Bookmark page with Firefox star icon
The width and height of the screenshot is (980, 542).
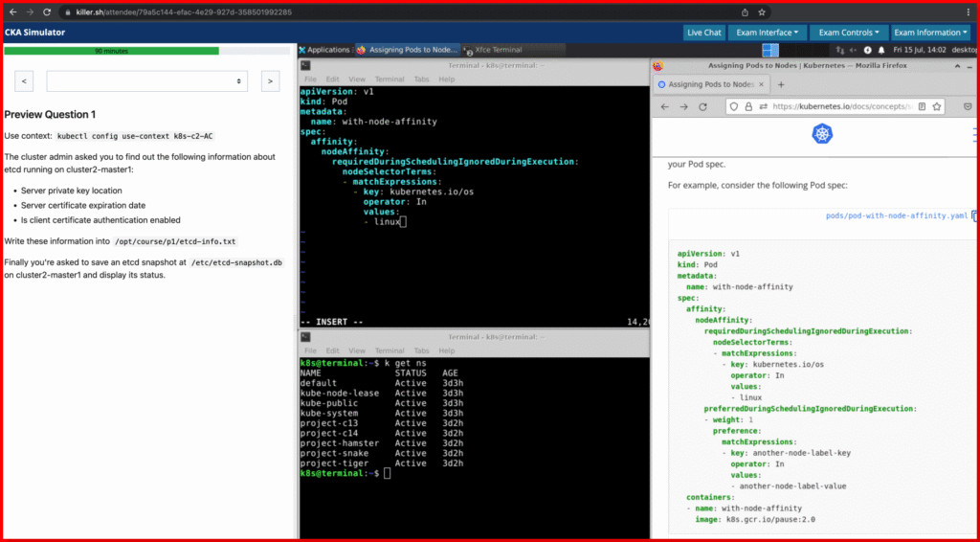937,107
